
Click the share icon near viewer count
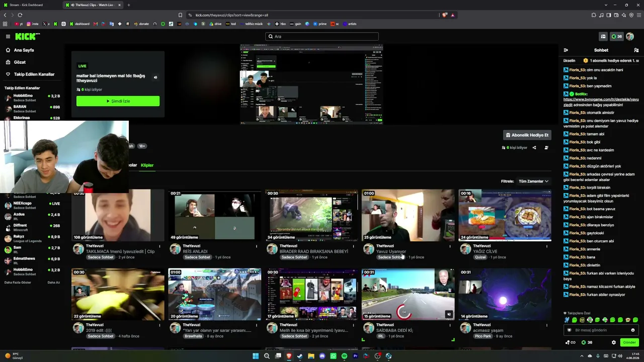pyautogui.click(x=534, y=148)
